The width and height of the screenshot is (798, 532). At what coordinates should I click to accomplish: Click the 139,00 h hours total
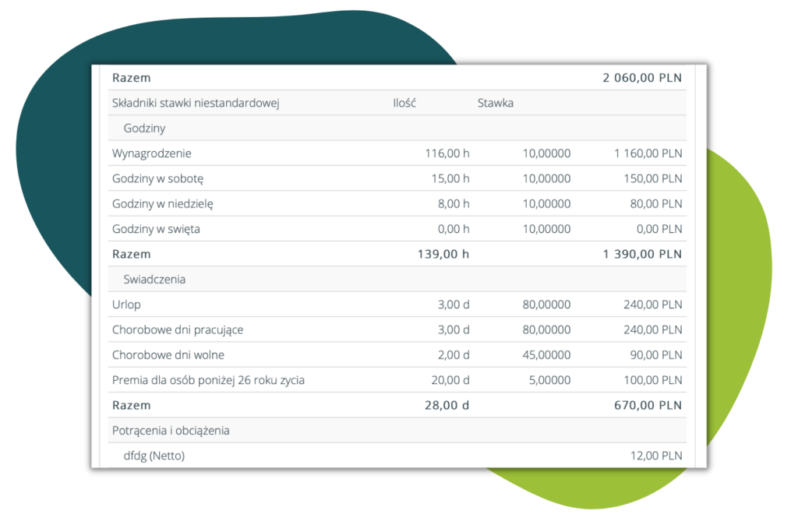(443, 254)
